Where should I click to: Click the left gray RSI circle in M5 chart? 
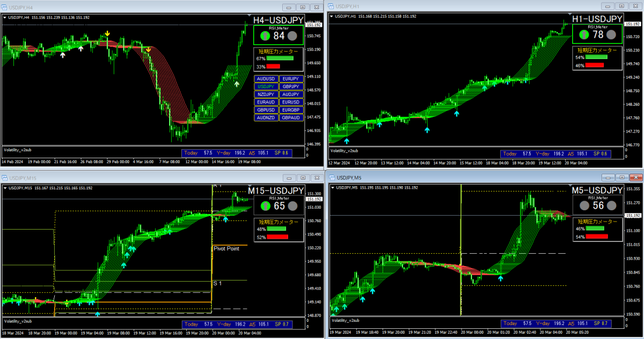(584, 205)
